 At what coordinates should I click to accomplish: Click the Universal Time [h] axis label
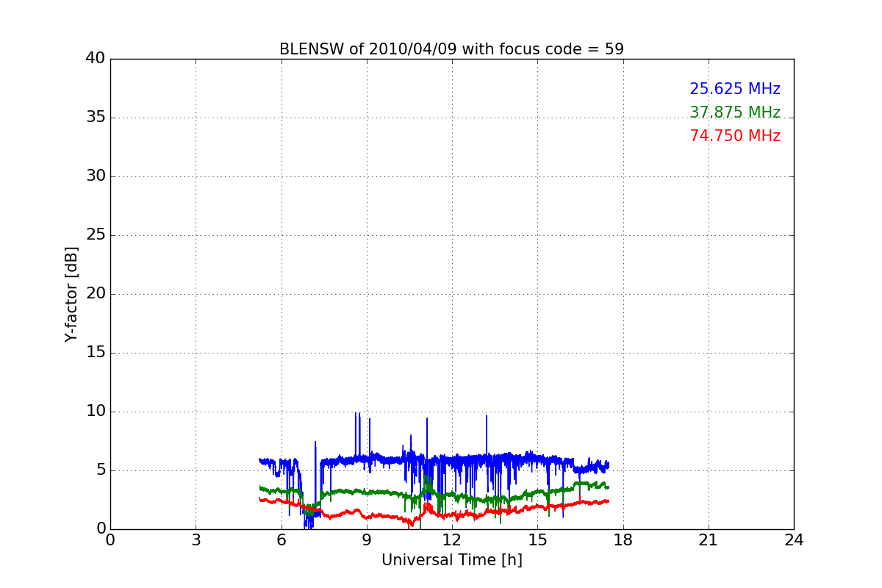point(452,560)
